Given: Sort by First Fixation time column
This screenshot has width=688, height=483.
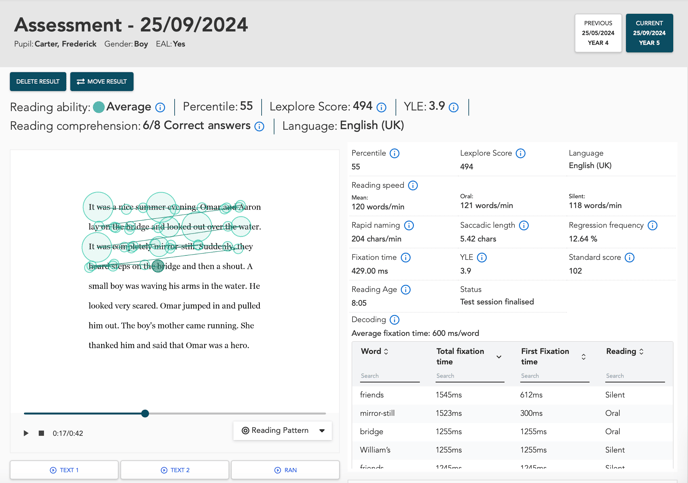Looking at the screenshot, I should (584, 357).
